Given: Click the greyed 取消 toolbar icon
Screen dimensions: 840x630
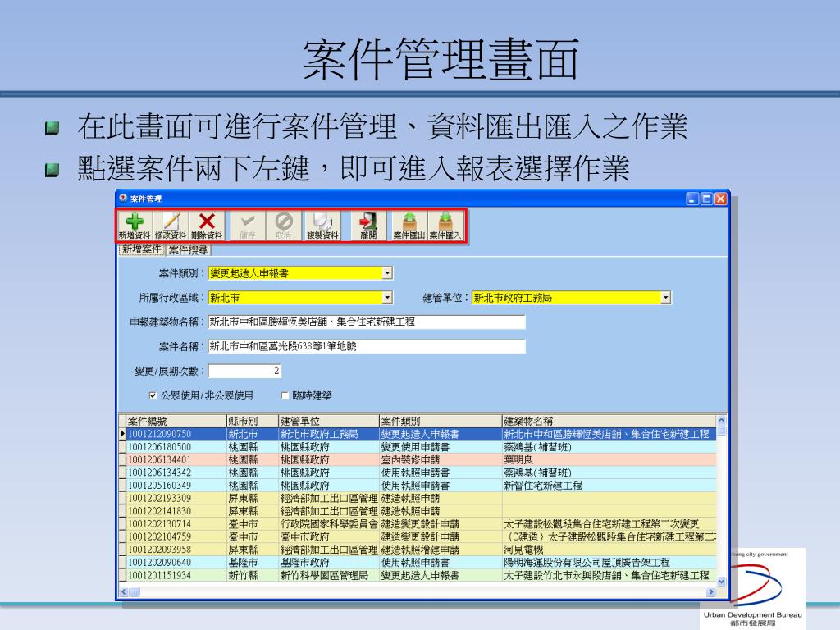Looking at the screenshot, I should (x=283, y=226).
